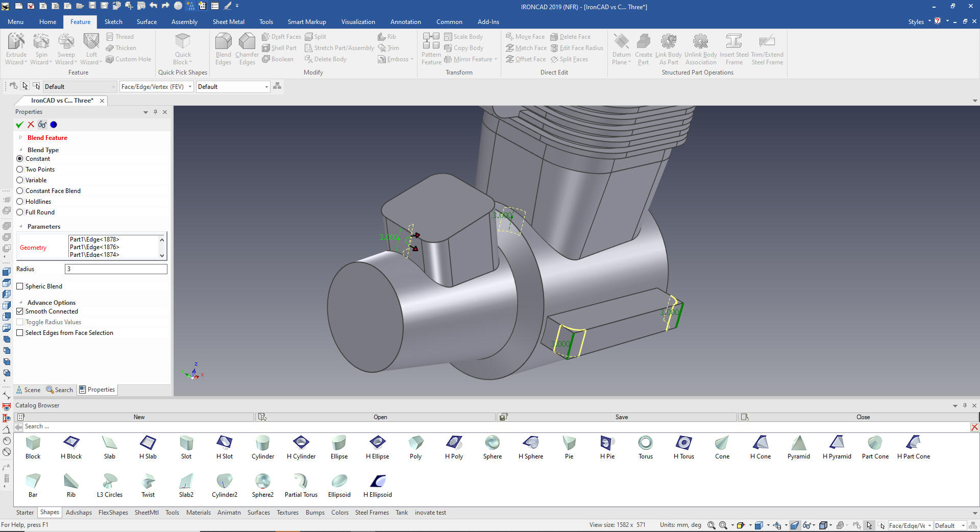
Task: Open the Sheet Metal ribbon tab
Action: [x=228, y=22]
